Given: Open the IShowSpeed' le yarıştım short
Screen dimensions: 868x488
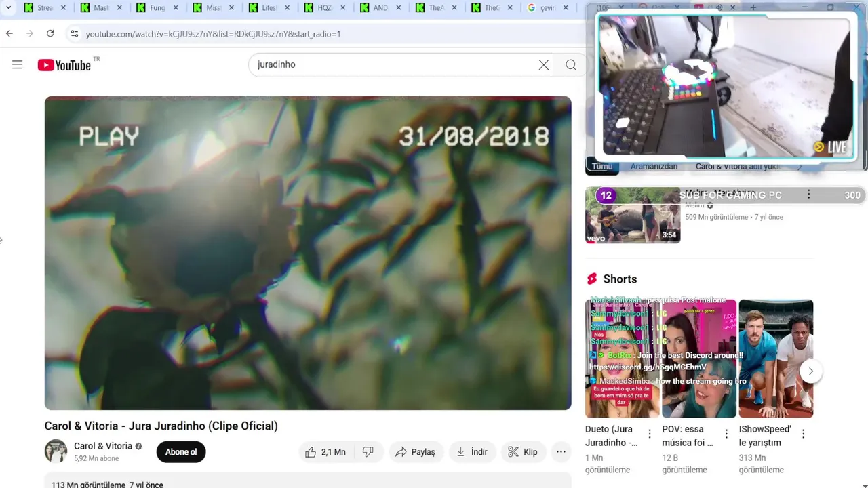Looking at the screenshot, I should click(776, 359).
